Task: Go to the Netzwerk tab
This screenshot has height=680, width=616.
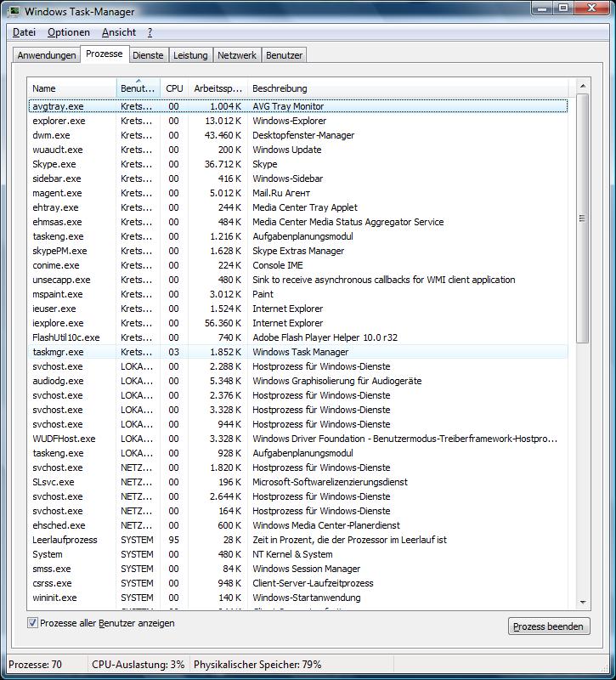Action: (x=237, y=55)
